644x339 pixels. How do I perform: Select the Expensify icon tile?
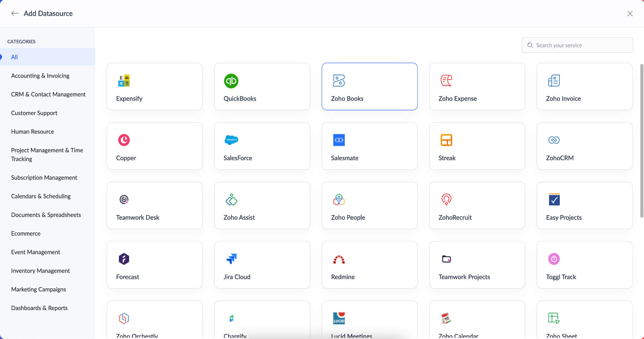pos(124,81)
